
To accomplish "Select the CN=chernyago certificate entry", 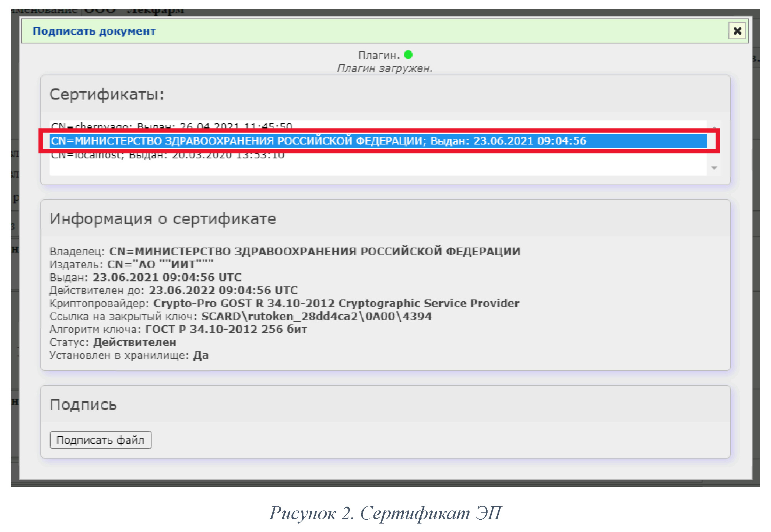I will click(172, 126).
